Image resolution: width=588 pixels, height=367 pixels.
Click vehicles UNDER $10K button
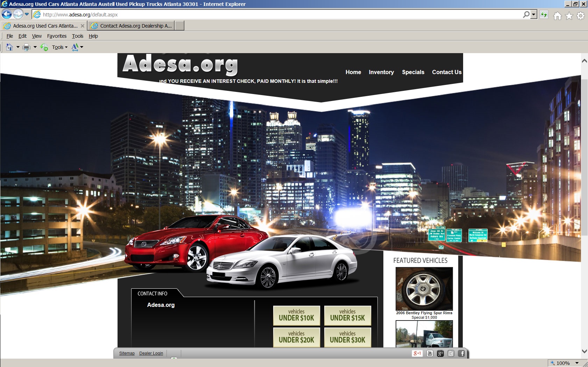[297, 316]
